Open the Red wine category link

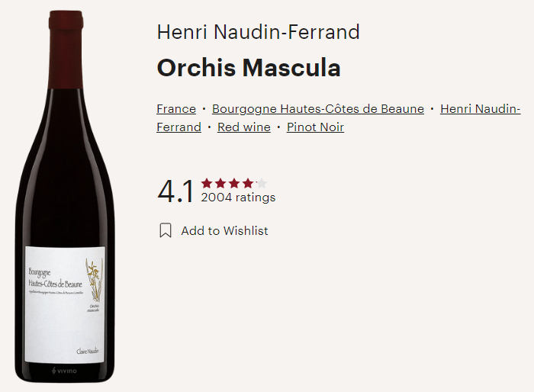tap(244, 127)
